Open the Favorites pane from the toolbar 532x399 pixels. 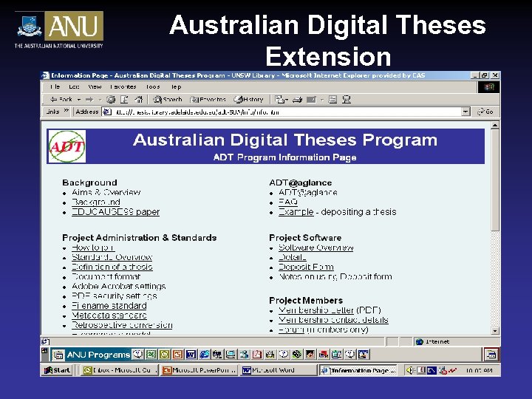click(208, 100)
